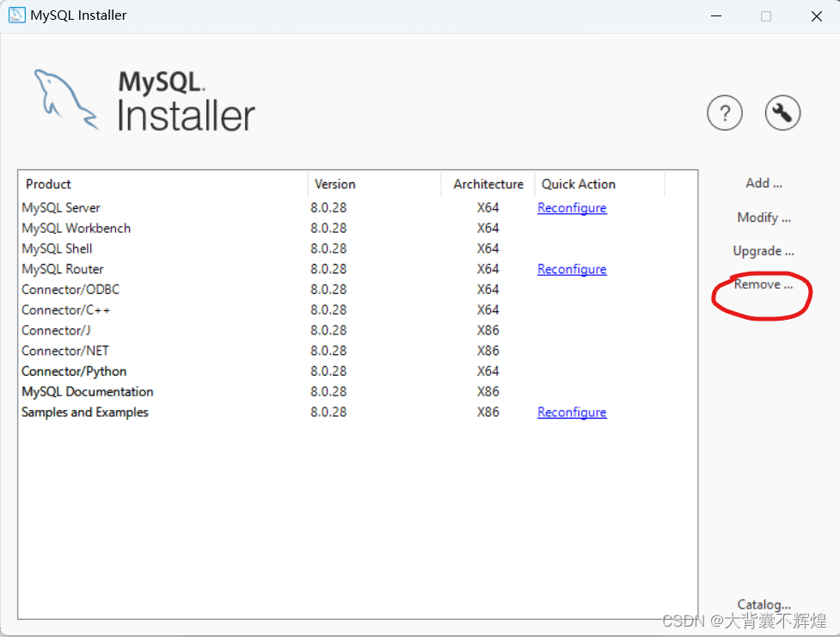The height and width of the screenshot is (637, 840).
Task: Select the MySQL Shell product row
Action: point(58,248)
